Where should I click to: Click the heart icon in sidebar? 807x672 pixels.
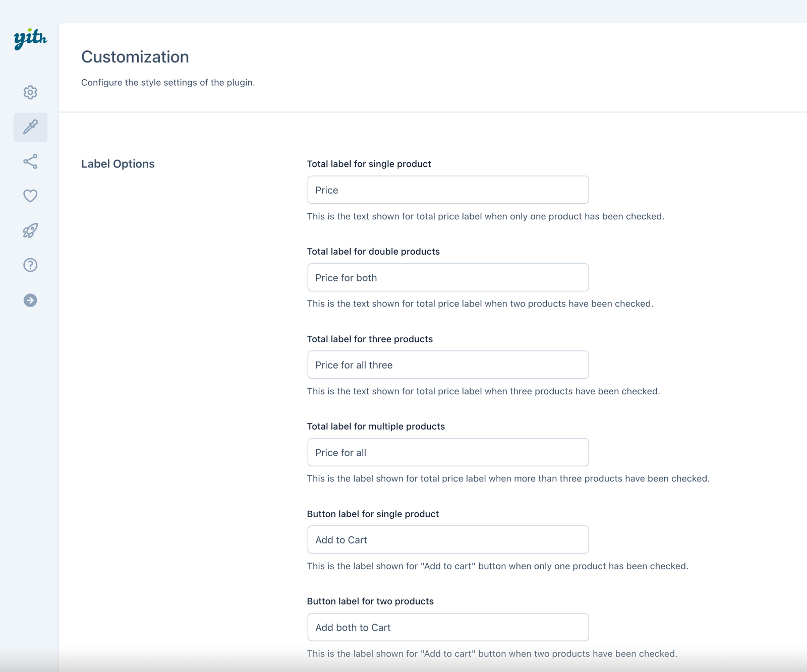click(x=30, y=196)
